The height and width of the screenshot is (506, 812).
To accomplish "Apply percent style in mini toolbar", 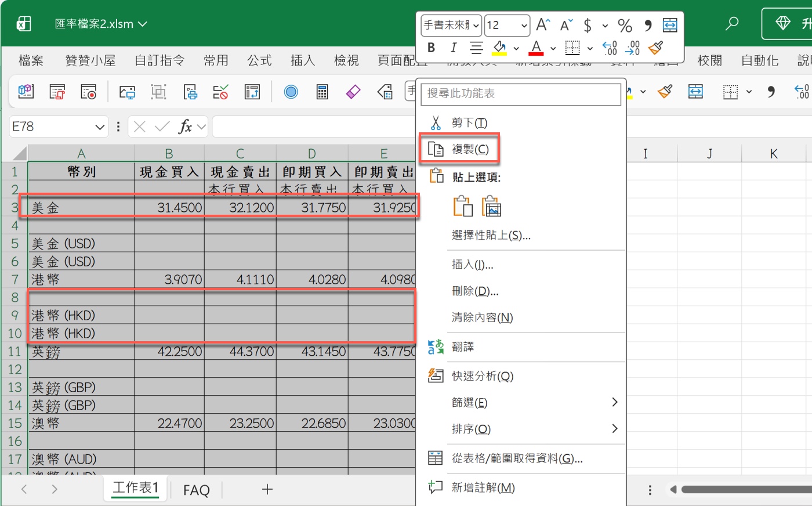I will pos(625,25).
